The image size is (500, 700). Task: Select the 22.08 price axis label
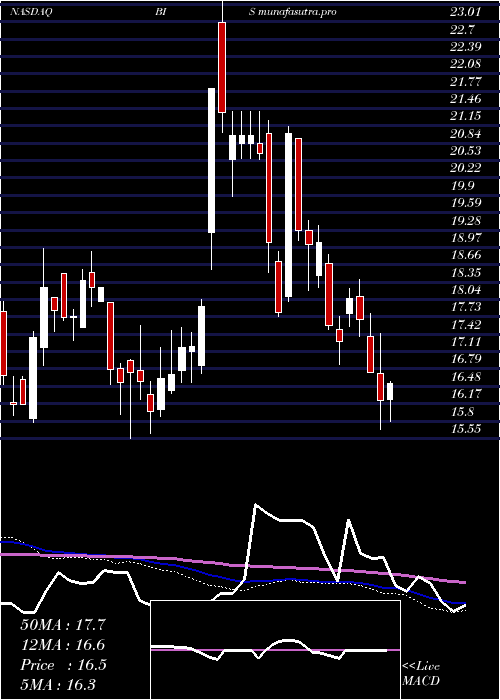pyautogui.click(x=466, y=64)
